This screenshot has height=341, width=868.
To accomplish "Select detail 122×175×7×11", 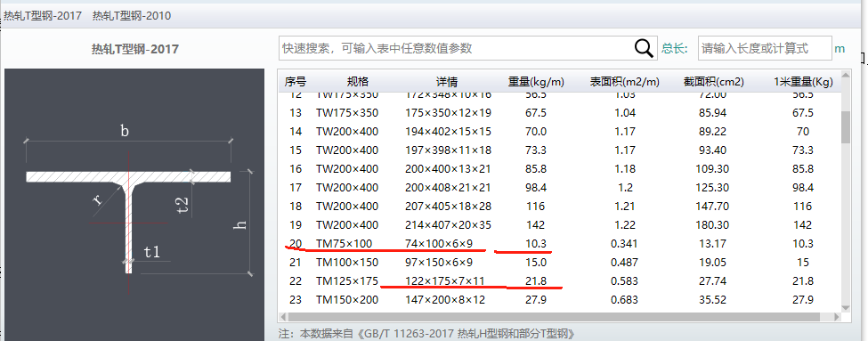I will [x=445, y=281].
